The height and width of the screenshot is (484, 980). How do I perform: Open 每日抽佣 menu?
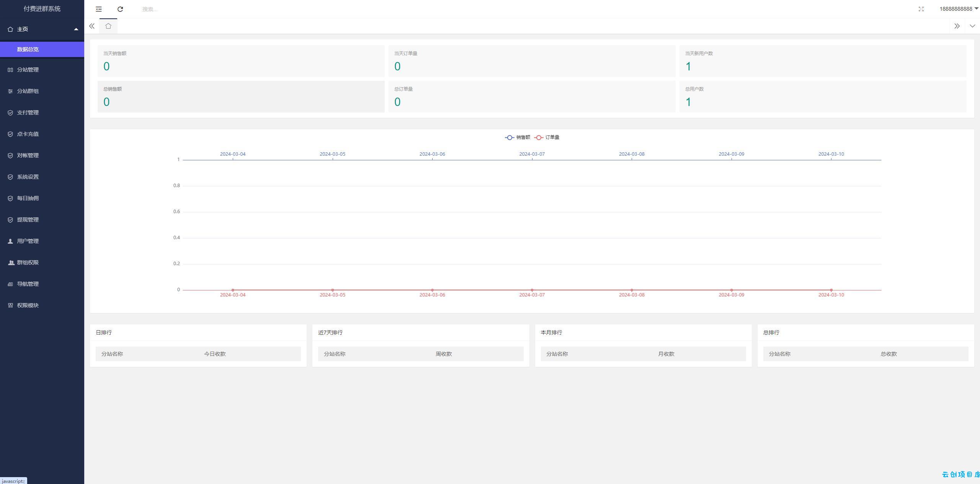(x=42, y=198)
